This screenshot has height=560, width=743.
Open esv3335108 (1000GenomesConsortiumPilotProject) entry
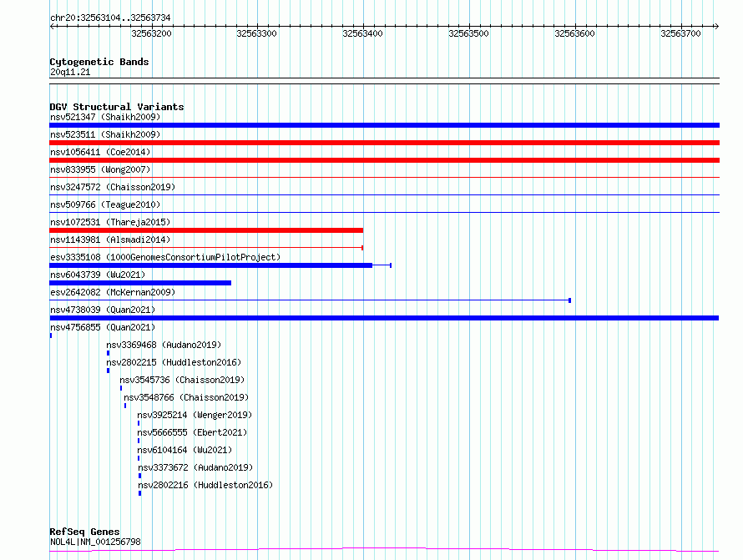[165, 257]
